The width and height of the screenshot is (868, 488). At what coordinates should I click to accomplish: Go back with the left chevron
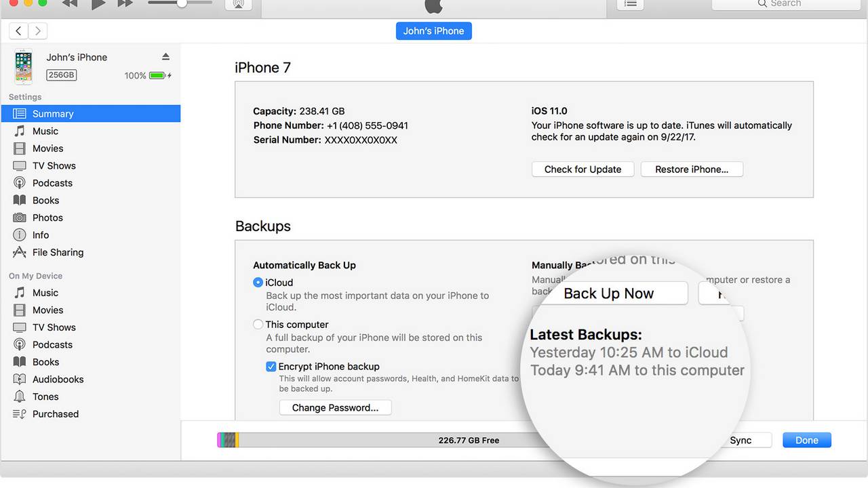click(x=19, y=30)
